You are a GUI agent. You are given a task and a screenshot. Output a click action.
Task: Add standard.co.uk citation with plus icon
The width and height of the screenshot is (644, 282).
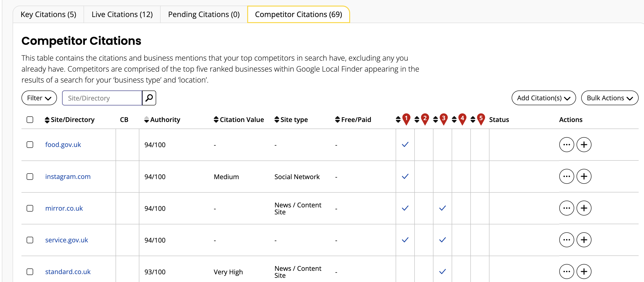(584, 272)
